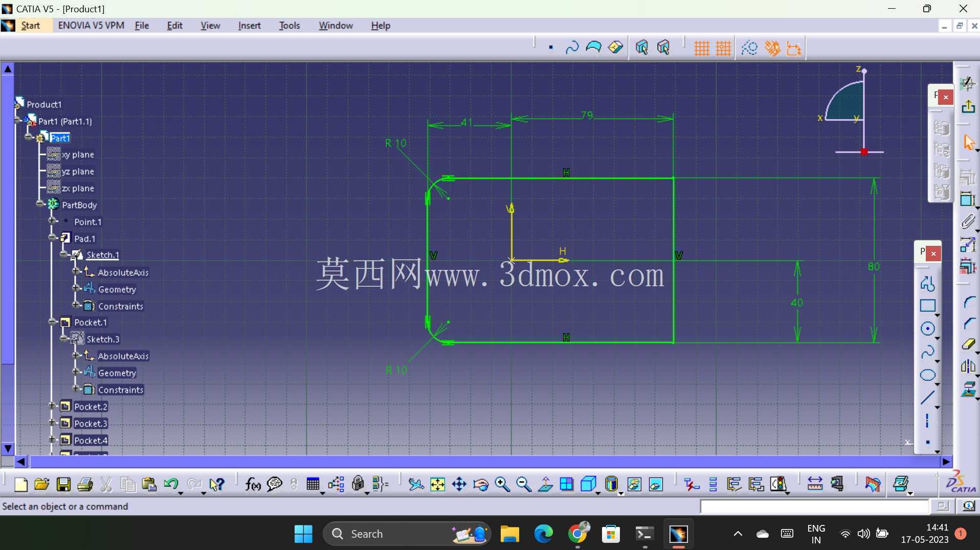
Task: Select the Project 3D Elements tool
Action: point(968,389)
